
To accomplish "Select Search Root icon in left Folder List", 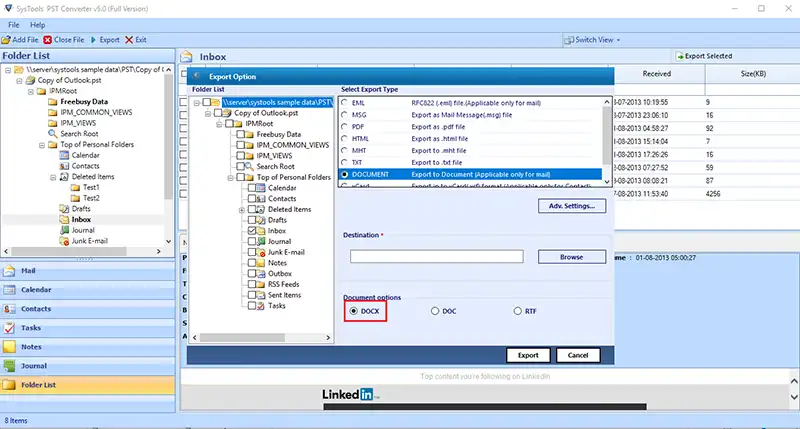I will coord(53,134).
